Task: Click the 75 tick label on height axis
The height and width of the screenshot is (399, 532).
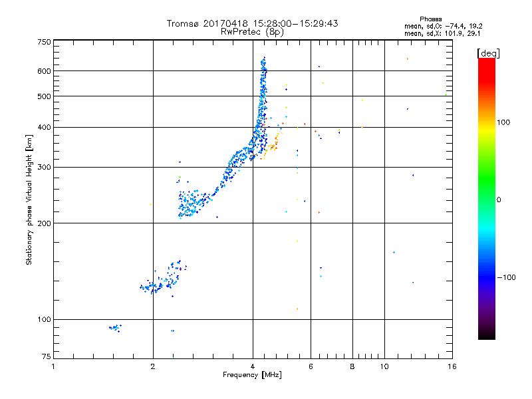Action: coord(47,356)
